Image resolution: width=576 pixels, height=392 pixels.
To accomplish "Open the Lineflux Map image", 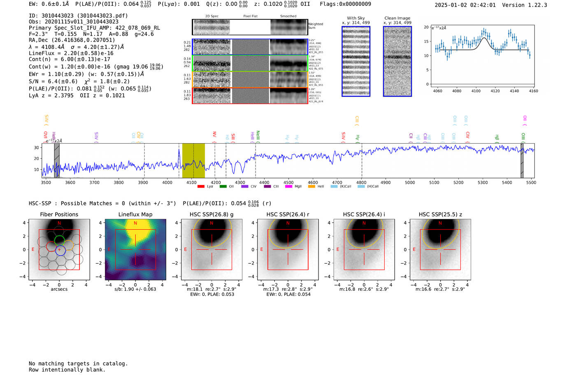I will coord(135,250).
